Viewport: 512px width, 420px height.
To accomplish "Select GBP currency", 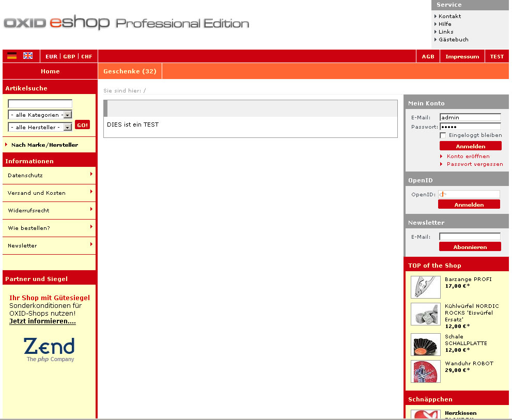I will [x=69, y=56].
